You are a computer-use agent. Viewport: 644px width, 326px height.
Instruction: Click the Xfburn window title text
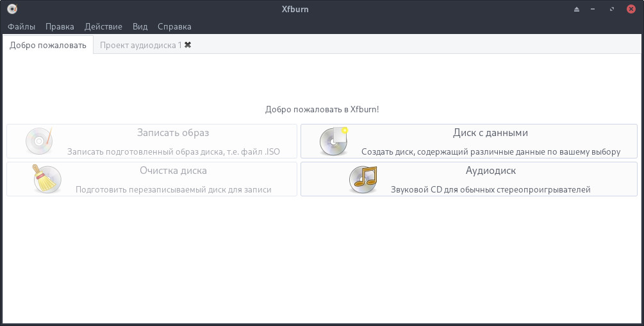pos(295,9)
